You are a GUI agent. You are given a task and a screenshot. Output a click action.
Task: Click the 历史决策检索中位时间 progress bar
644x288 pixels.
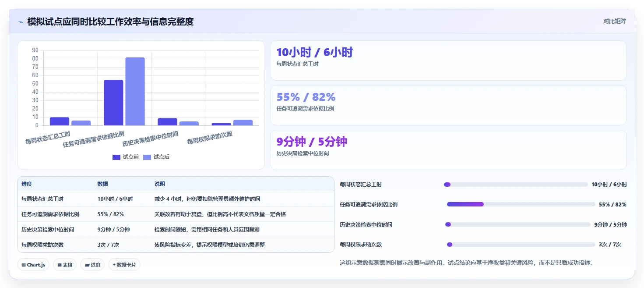click(x=518, y=224)
